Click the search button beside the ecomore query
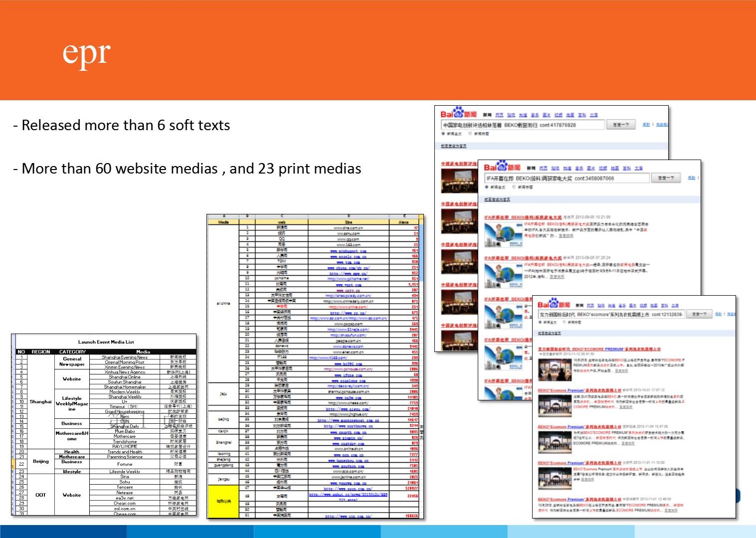The height and width of the screenshot is (538, 756). [699, 314]
